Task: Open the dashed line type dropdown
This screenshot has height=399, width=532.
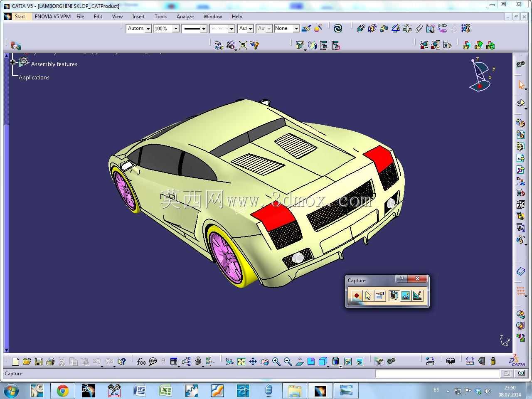Action: click(x=222, y=28)
